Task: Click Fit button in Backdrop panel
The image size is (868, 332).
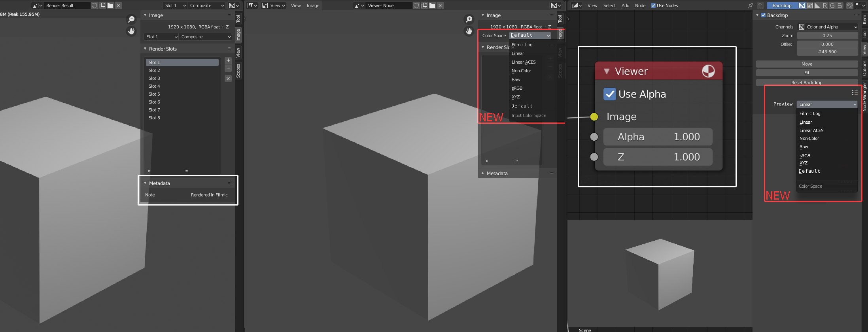Action: pyautogui.click(x=807, y=73)
